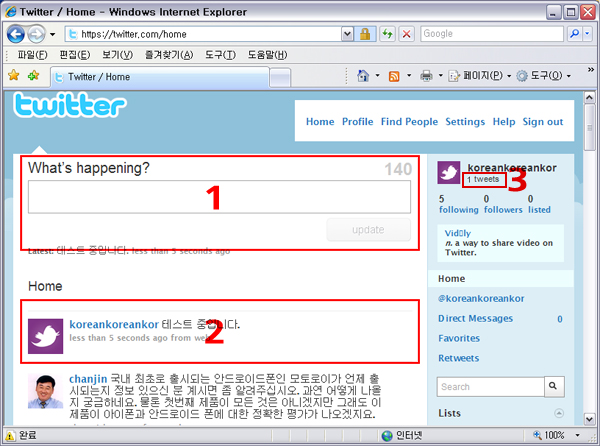The width and height of the screenshot is (600, 446).
Task: Click the Sign out link
Action: tap(543, 122)
